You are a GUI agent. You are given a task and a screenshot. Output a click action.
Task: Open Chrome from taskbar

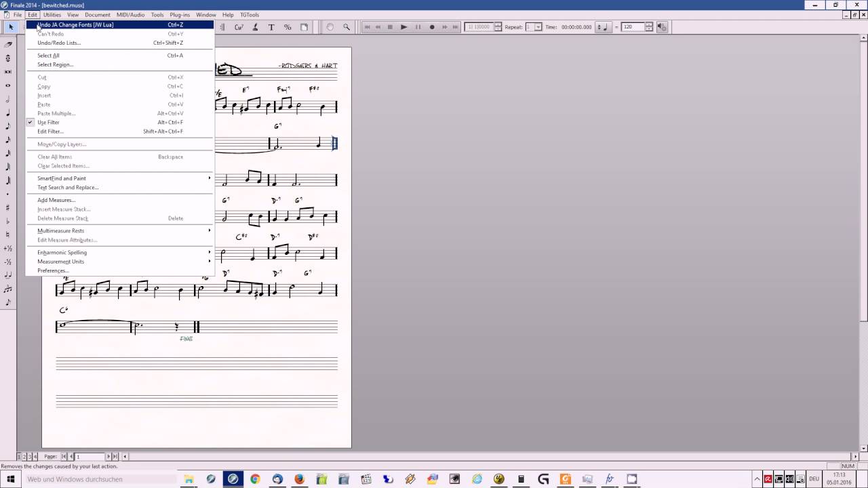255,479
